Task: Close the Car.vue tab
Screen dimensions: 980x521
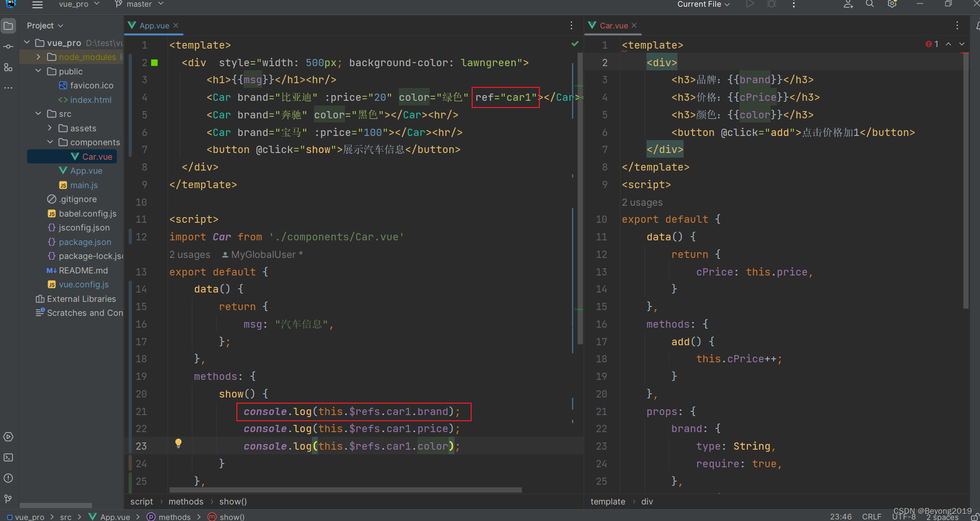Action: [634, 25]
